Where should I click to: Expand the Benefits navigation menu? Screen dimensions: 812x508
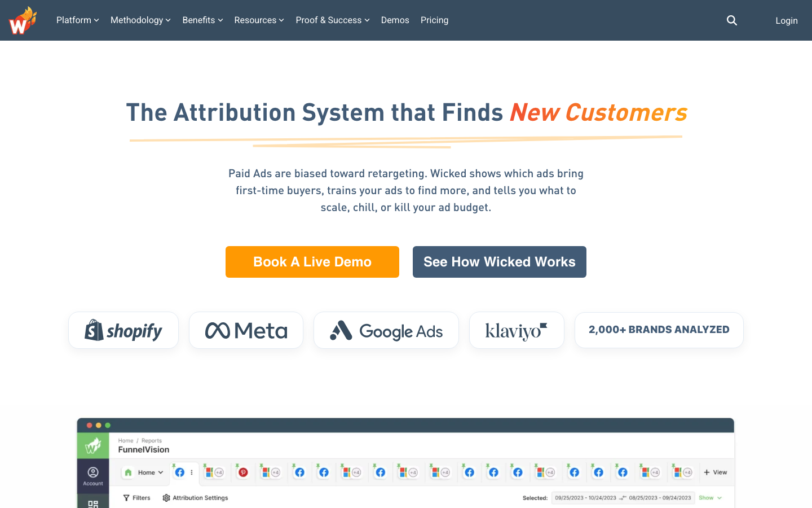(202, 20)
